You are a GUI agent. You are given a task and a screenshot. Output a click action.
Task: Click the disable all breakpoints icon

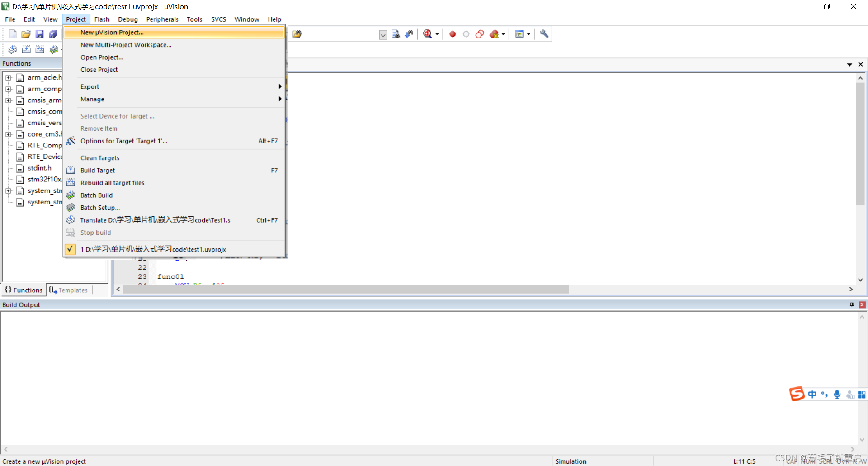pyautogui.click(x=480, y=34)
